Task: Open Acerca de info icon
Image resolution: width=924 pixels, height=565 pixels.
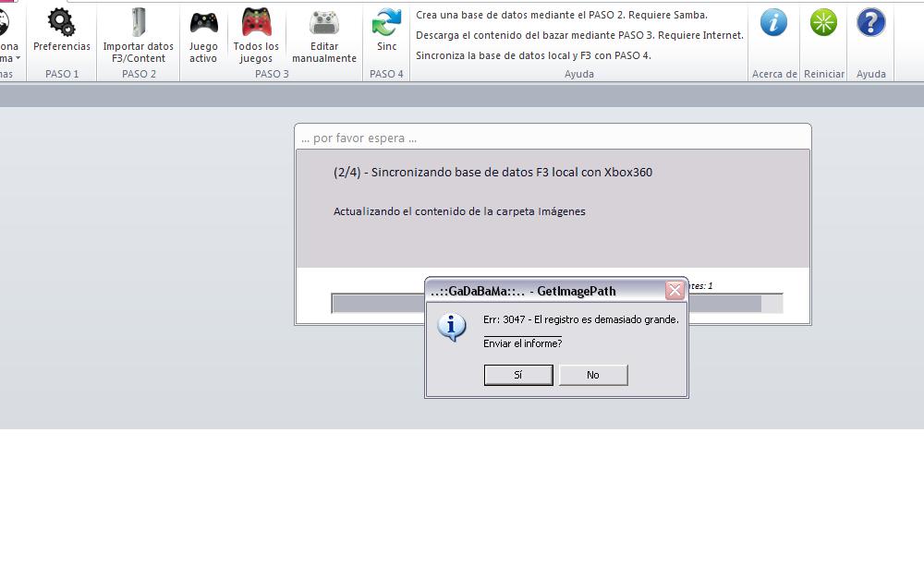Action: point(773,22)
